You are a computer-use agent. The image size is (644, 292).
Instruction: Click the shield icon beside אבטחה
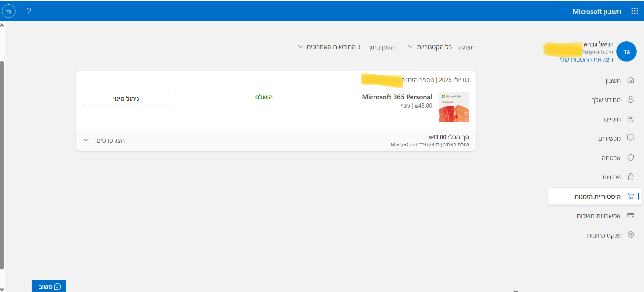[x=631, y=157]
